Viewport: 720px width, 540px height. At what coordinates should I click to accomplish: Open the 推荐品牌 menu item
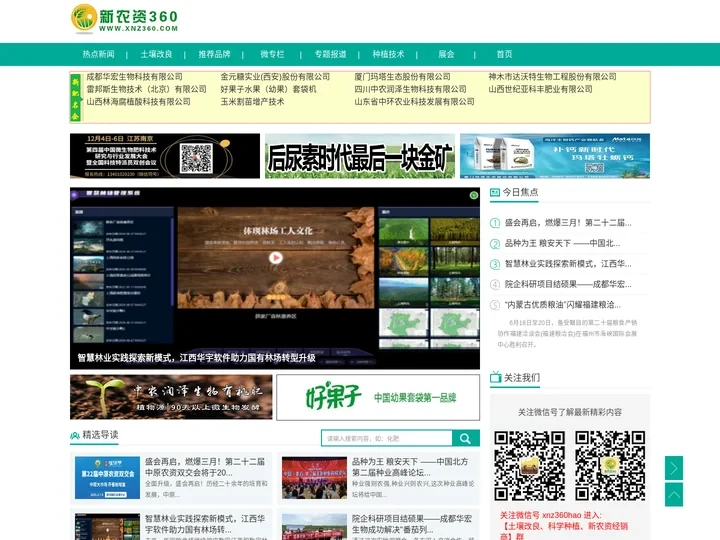(x=214, y=54)
